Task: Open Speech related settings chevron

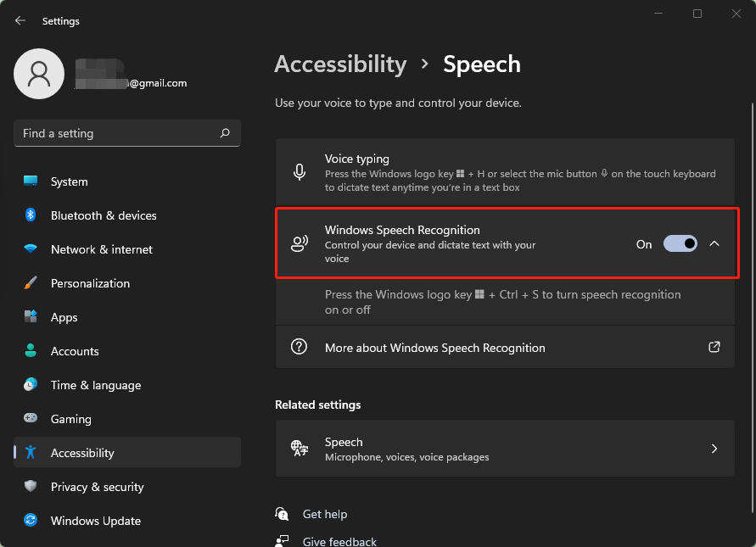Action: coord(714,449)
